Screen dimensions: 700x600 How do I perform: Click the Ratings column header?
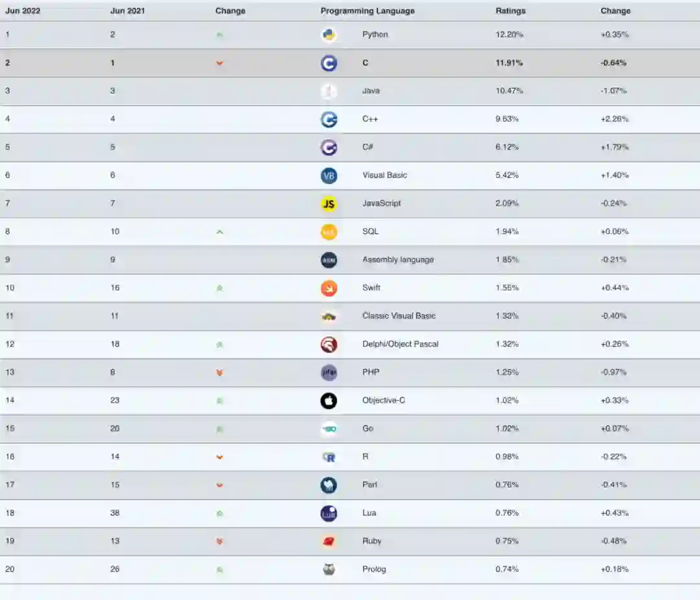pyautogui.click(x=511, y=11)
